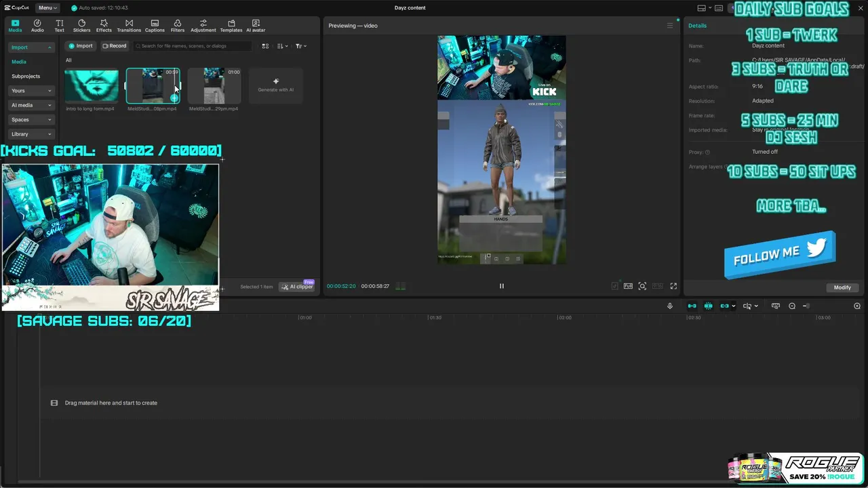Open the Templates tab
Viewport: 868px width, 488px height.
coord(231,26)
